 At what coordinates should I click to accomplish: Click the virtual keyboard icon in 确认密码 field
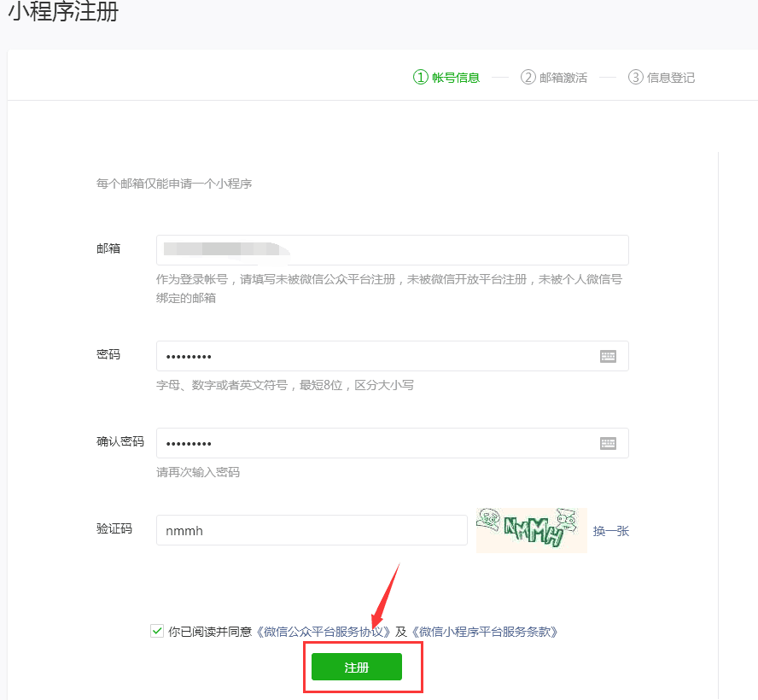(x=608, y=443)
